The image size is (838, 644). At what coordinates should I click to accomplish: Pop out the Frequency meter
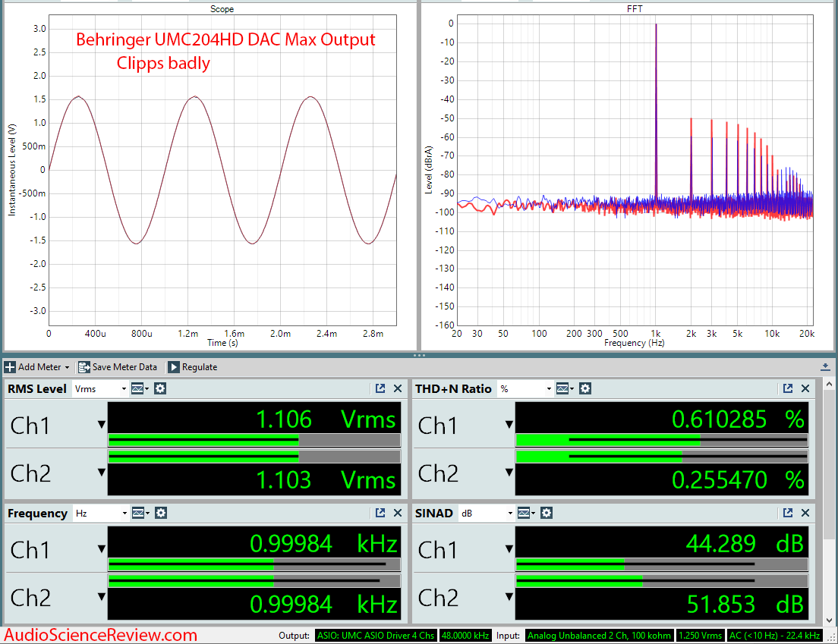click(380, 514)
